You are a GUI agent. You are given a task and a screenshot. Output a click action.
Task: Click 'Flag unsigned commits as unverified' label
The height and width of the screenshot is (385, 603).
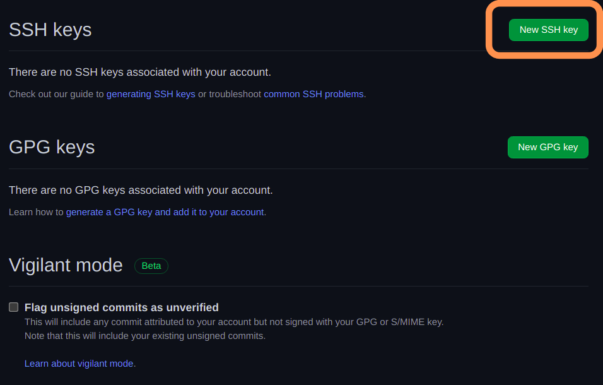122,307
